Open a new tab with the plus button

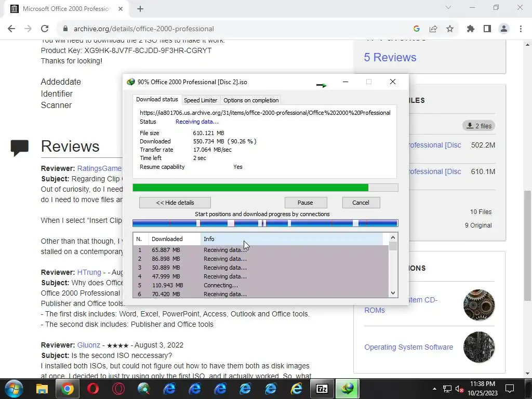point(140,9)
